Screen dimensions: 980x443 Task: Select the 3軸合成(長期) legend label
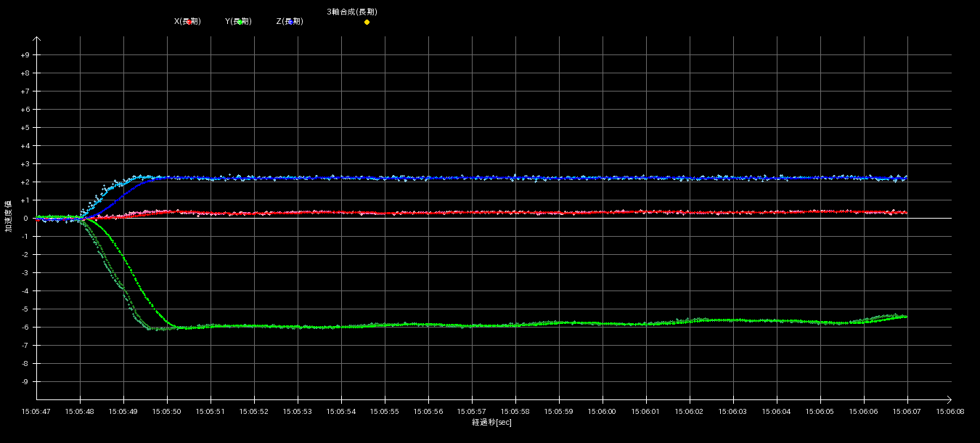352,12
